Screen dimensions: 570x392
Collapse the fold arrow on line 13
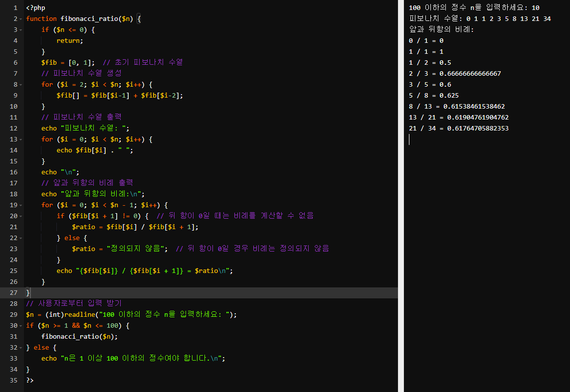coord(21,139)
